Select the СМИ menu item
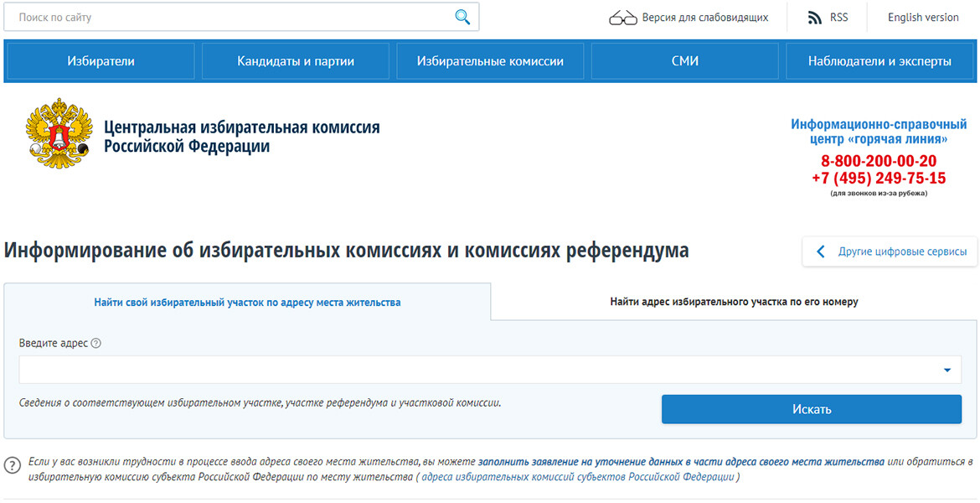This screenshot has height=503, width=980. [x=684, y=61]
